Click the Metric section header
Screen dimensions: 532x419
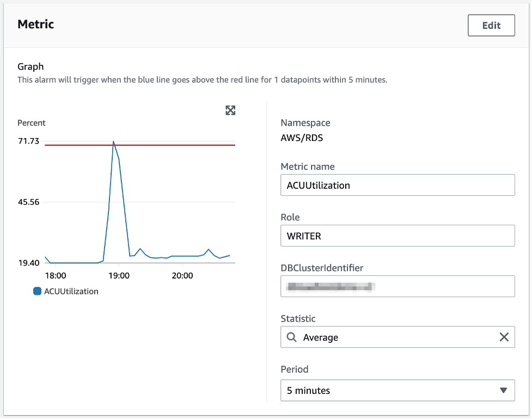(35, 24)
